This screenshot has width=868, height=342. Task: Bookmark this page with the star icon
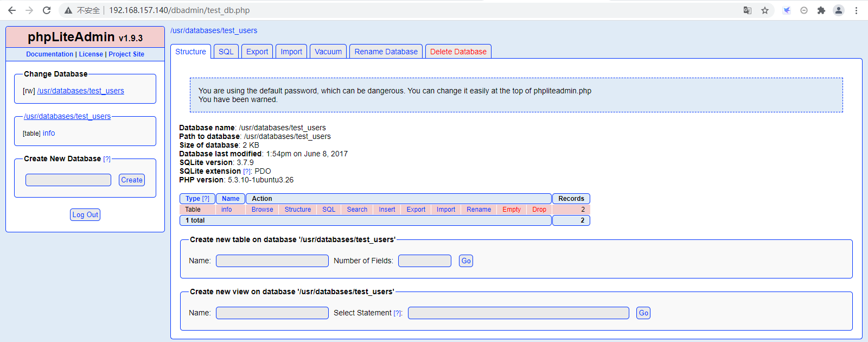coord(765,10)
